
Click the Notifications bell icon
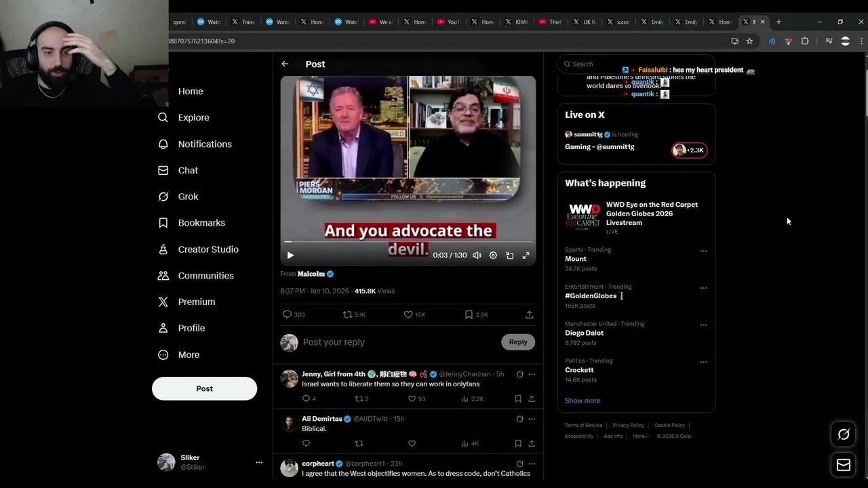click(163, 144)
